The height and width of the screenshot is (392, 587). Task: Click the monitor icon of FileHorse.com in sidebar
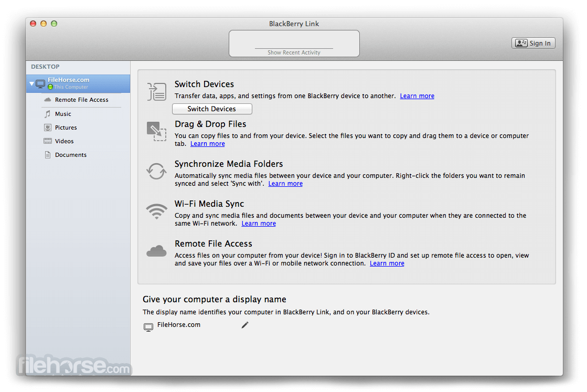pos(40,83)
